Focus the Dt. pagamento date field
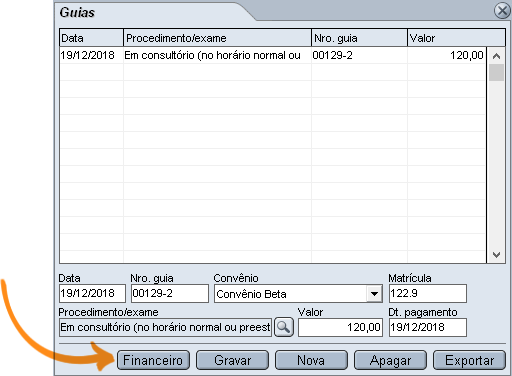This screenshot has width=512, height=376. [x=428, y=327]
